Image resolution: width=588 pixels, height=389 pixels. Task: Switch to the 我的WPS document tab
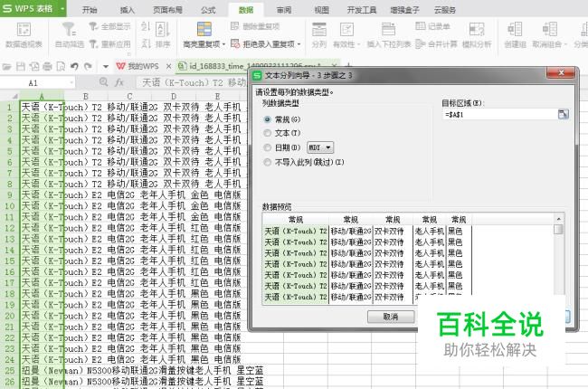[x=143, y=66]
